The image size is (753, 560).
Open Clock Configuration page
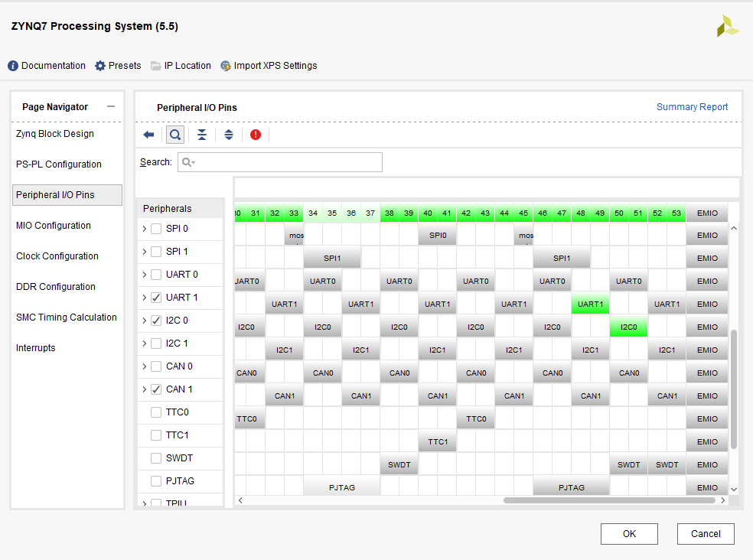pyautogui.click(x=57, y=256)
